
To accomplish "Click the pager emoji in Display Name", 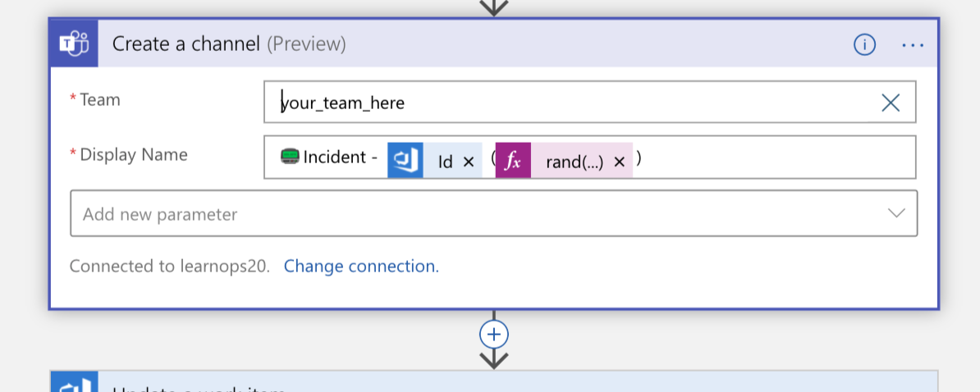I will (x=290, y=156).
